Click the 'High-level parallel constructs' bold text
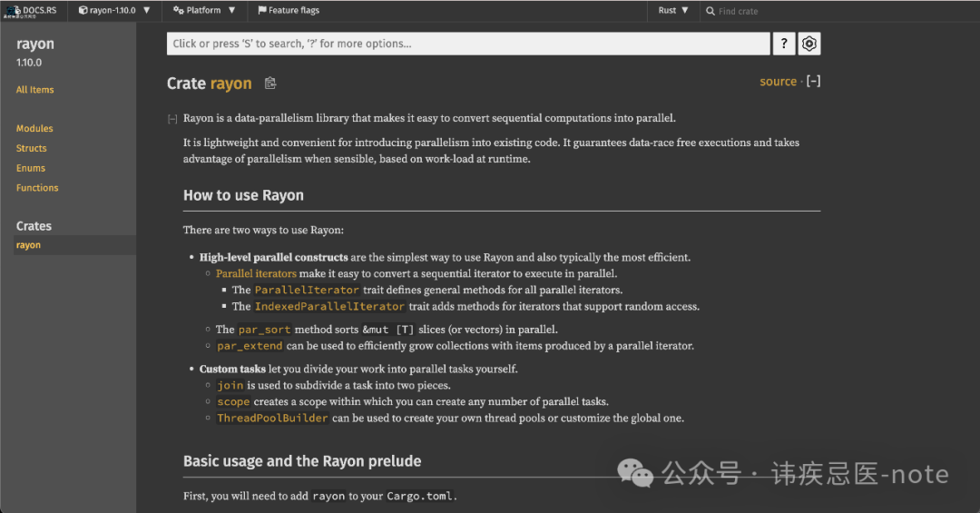Image resolution: width=980 pixels, height=513 pixels. 274,257
